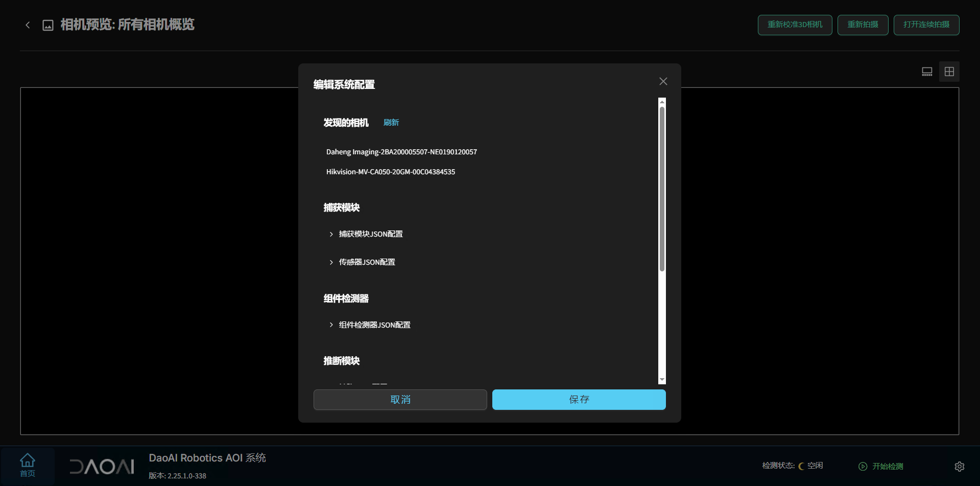This screenshot has height=486, width=980.
Task: Go to 首页 home icon
Action: [x=28, y=465]
